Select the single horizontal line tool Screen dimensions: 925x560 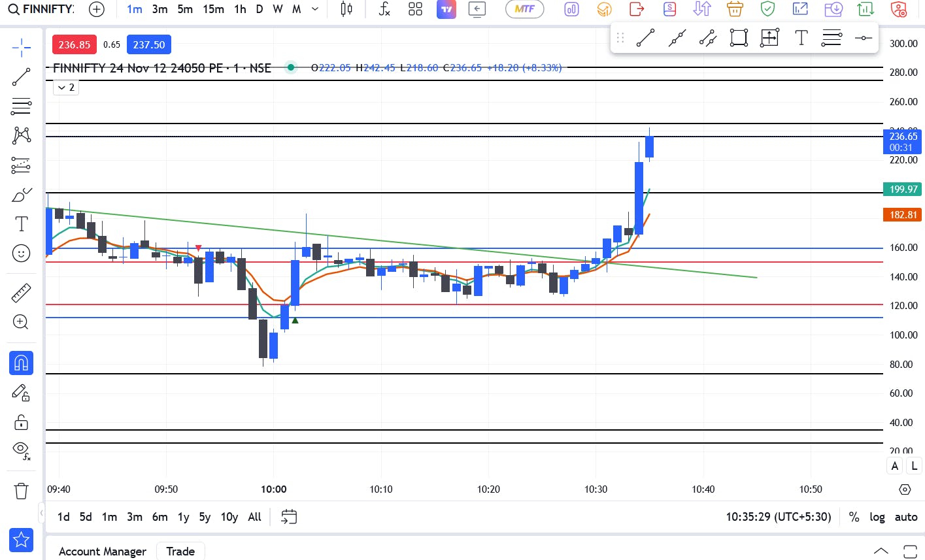(864, 38)
